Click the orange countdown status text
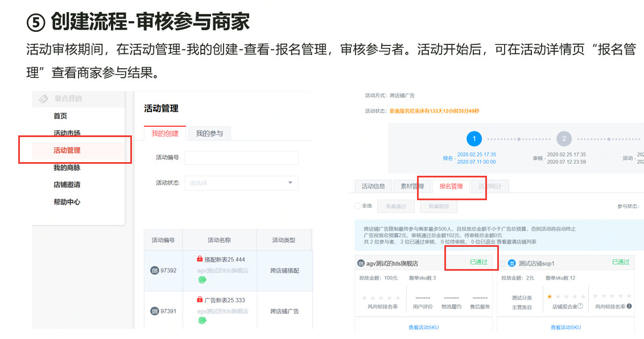The height and width of the screenshot is (339, 644). click(x=435, y=111)
